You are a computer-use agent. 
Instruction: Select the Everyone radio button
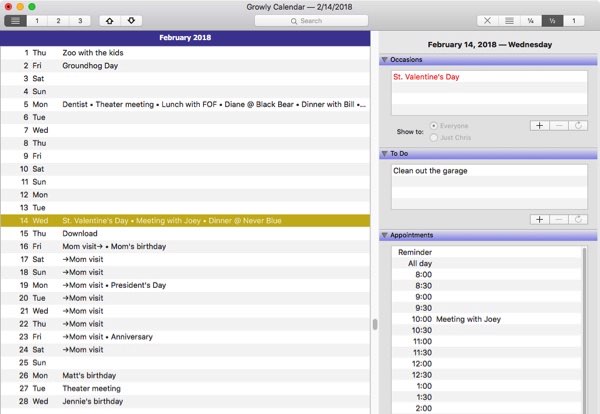pyautogui.click(x=433, y=126)
